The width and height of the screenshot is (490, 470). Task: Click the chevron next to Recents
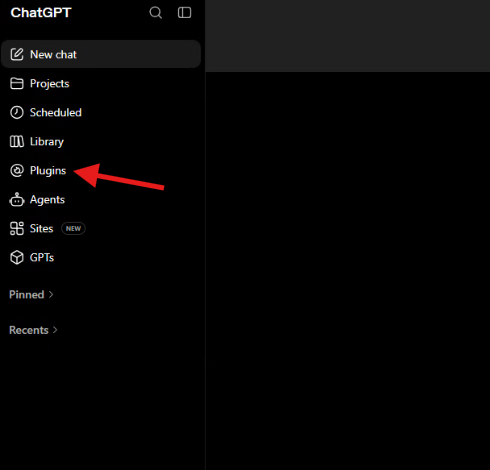coord(55,330)
